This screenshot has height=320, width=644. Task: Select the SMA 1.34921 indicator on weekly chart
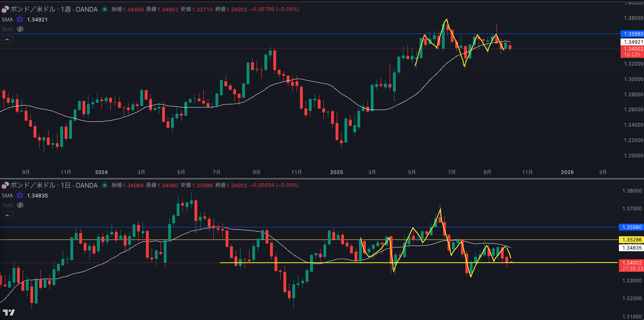coord(7,19)
